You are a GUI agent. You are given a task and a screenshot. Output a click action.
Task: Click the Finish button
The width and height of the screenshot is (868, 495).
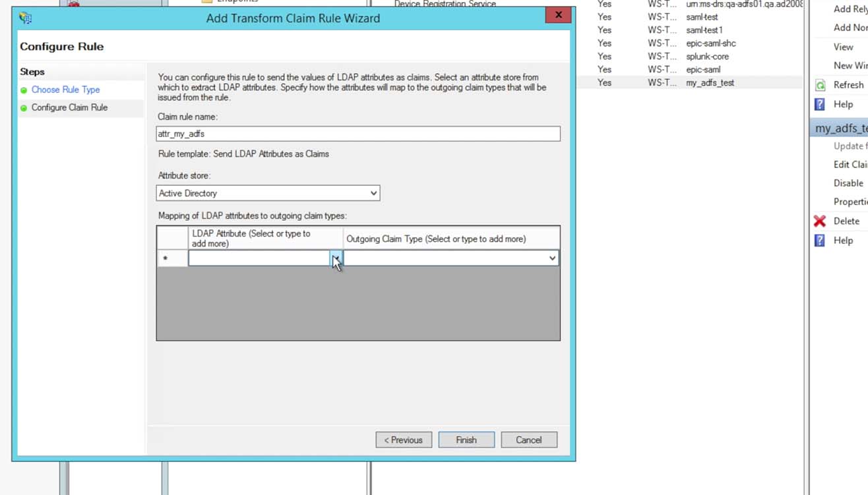(x=466, y=440)
